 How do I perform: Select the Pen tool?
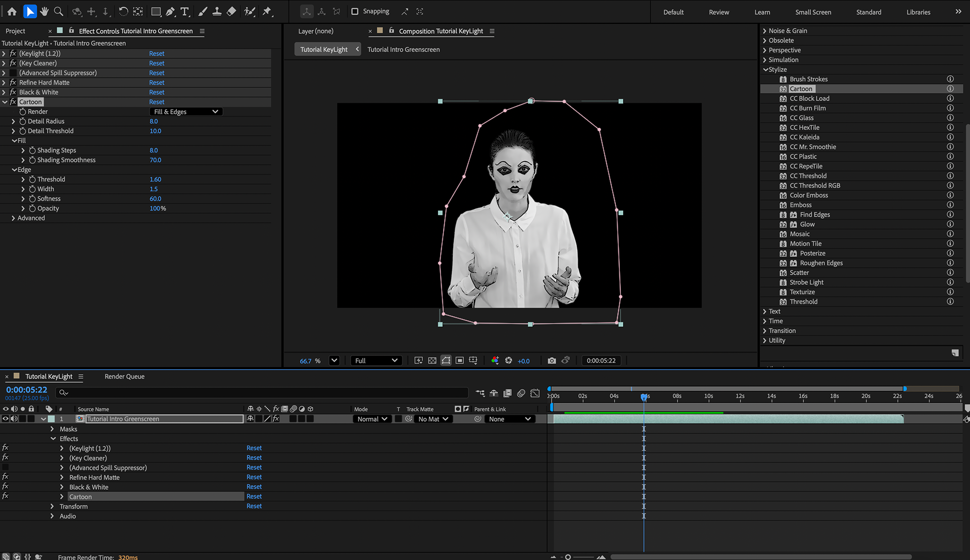pos(170,11)
